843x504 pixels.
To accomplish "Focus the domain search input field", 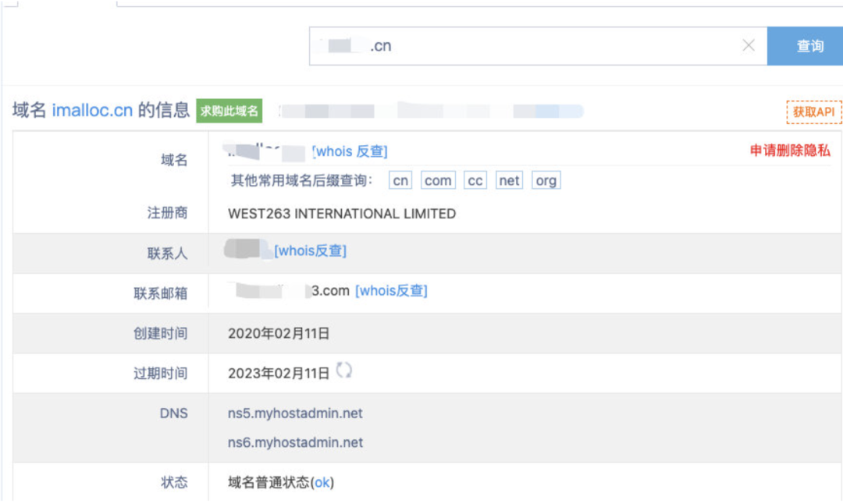I will point(538,46).
